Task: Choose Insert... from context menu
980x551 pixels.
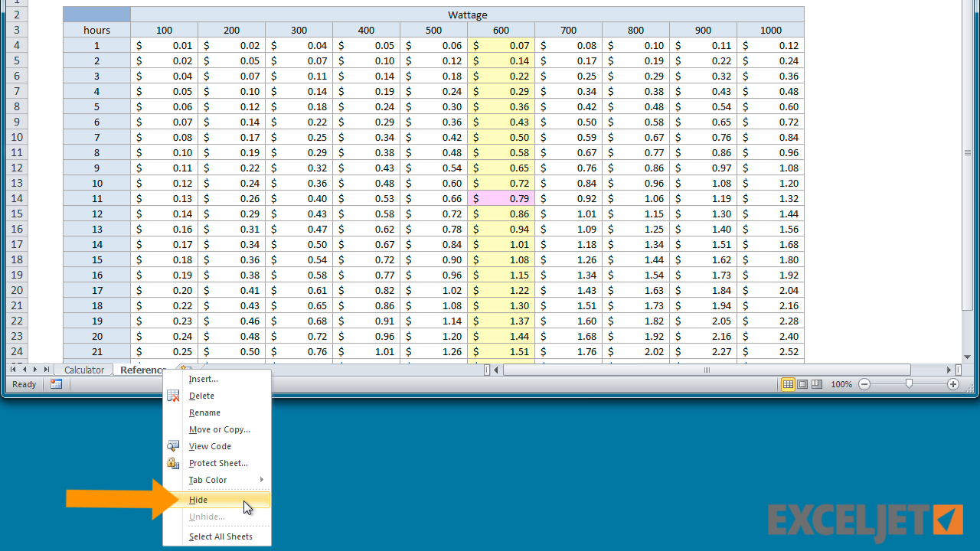Action: click(217, 379)
